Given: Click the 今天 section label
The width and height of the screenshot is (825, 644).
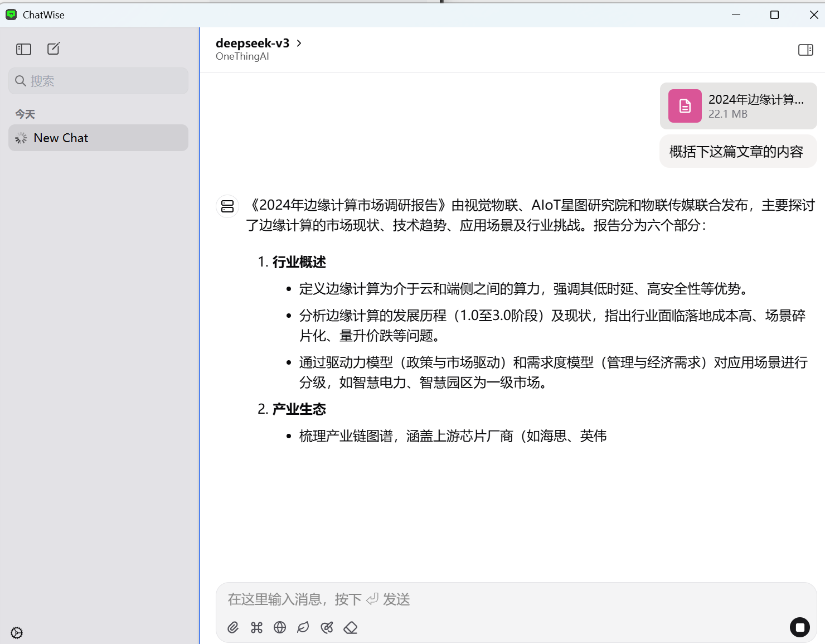Looking at the screenshot, I should click(25, 114).
